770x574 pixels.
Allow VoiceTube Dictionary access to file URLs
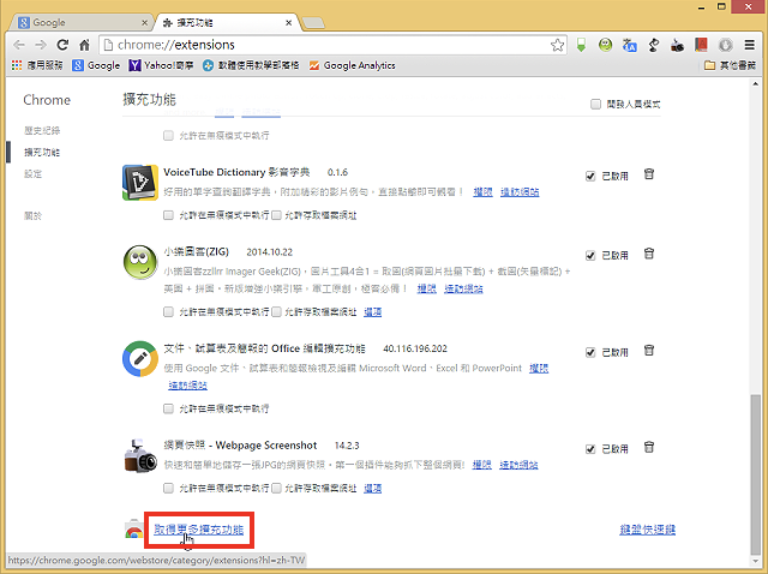pos(276,215)
